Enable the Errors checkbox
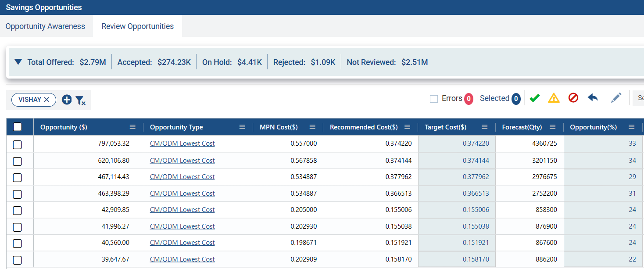Screen dimensions: 644x269 [434, 99]
